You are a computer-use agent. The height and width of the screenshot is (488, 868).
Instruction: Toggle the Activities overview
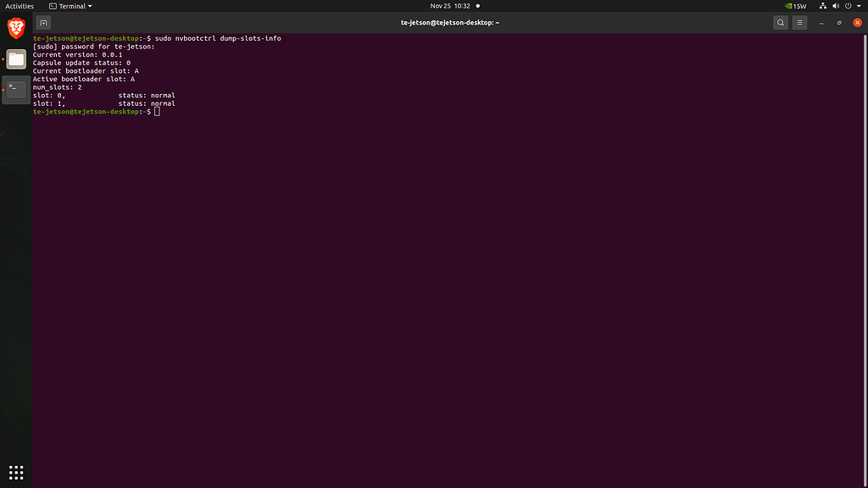tap(19, 5)
